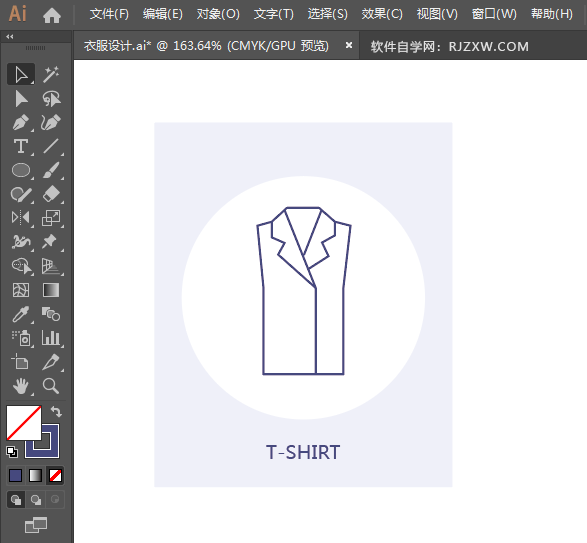587x543 pixels.
Task: Select the Gradient tool
Action: [51, 290]
